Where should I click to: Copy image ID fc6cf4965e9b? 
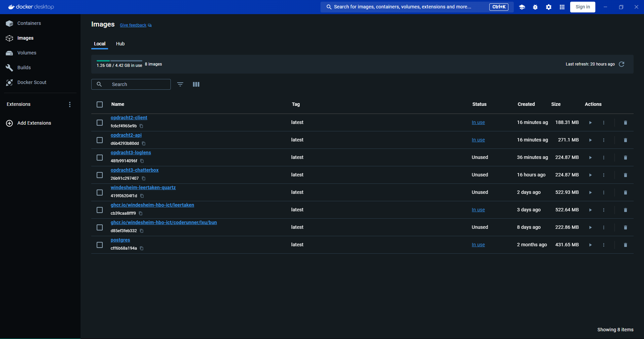pos(141,126)
